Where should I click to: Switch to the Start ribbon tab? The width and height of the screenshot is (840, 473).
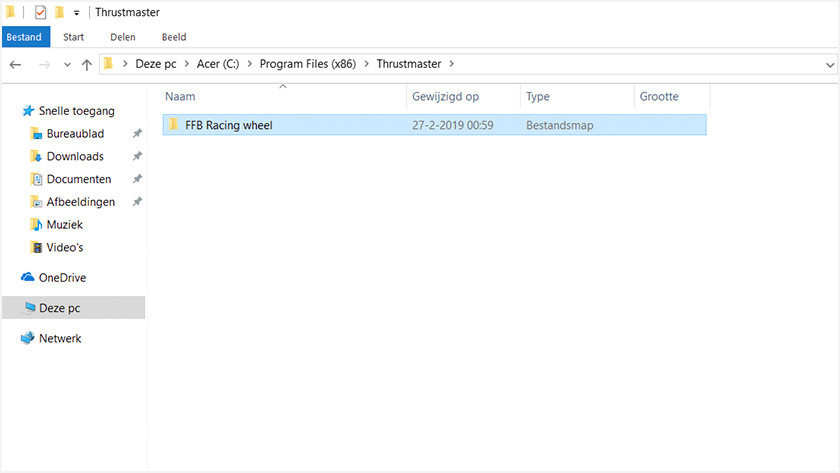pyautogui.click(x=73, y=37)
